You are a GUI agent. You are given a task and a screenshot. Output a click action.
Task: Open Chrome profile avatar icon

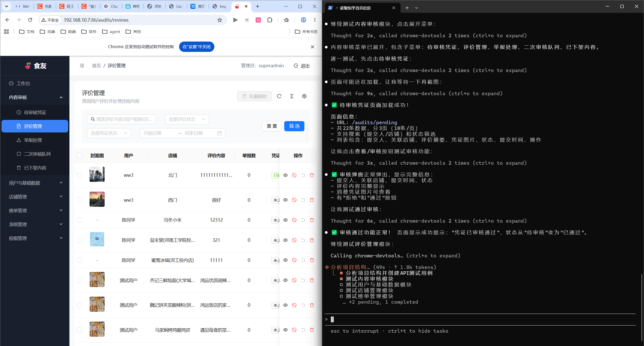303,20
